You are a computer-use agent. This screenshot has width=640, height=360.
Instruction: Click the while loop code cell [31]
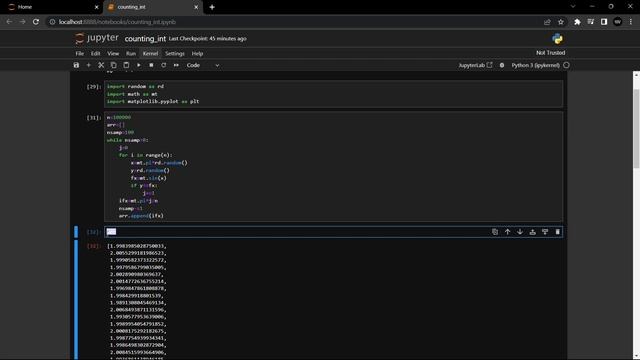pos(333,167)
